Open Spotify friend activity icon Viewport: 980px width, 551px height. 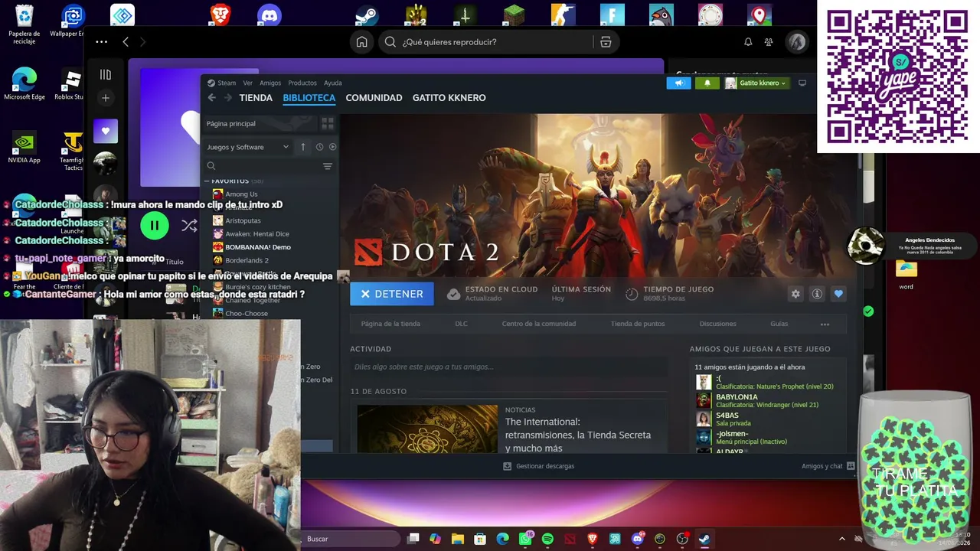tap(769, 42)
